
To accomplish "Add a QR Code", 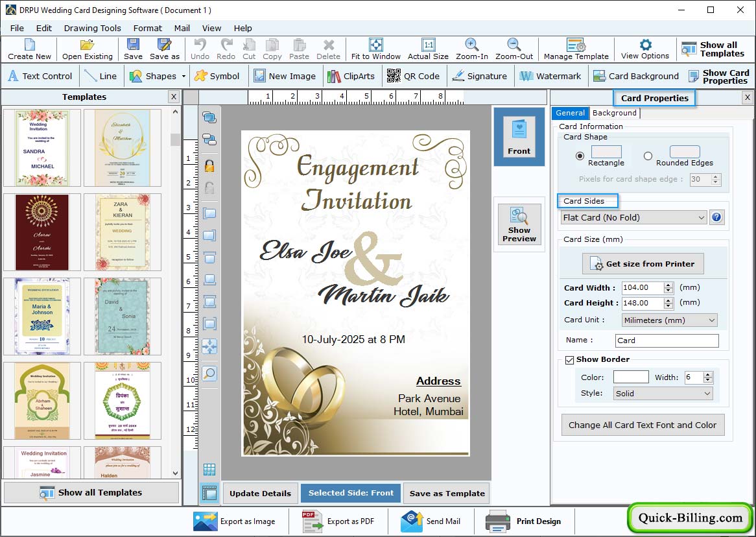I will (x=413, y=76).
